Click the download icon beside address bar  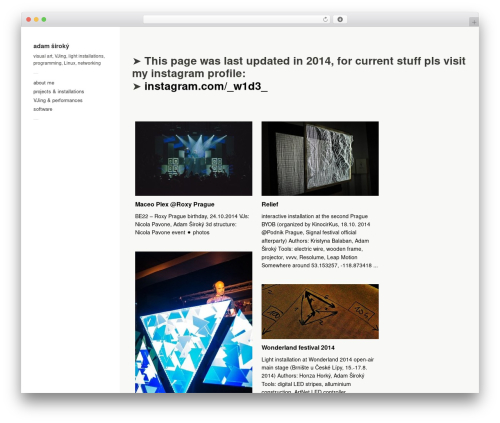point(340,20)
